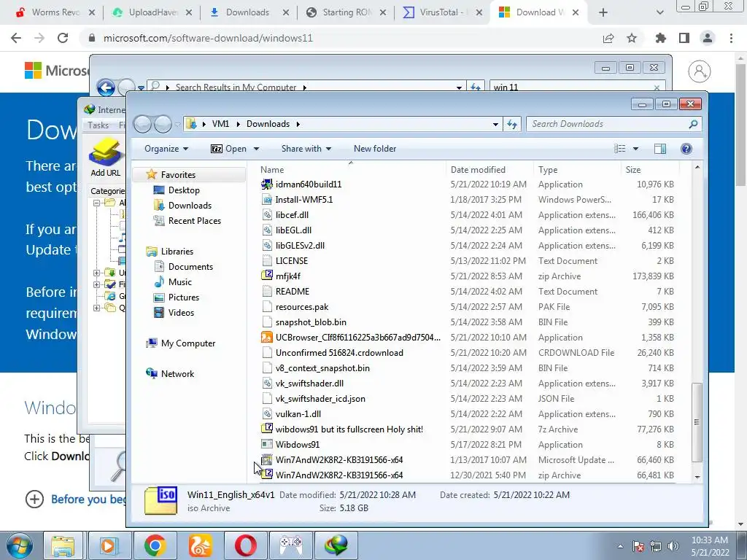
Task: Click VM1 breadcrumb in address bar
Action: tap(220, 124)
